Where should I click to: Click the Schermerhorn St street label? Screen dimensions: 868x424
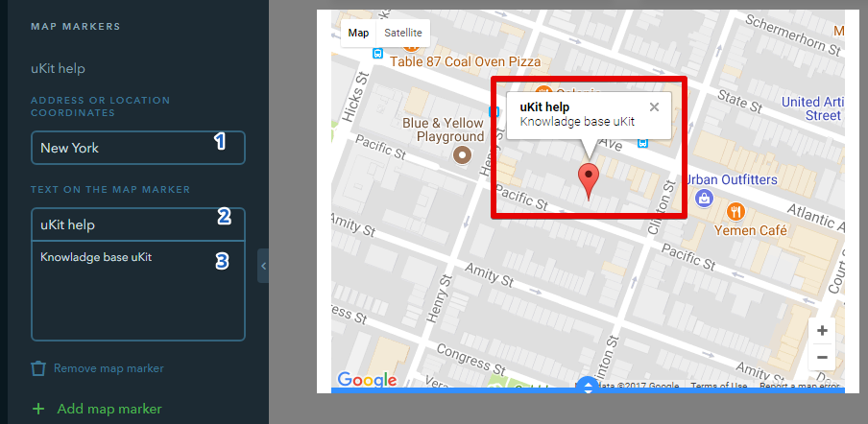[793, 35]
